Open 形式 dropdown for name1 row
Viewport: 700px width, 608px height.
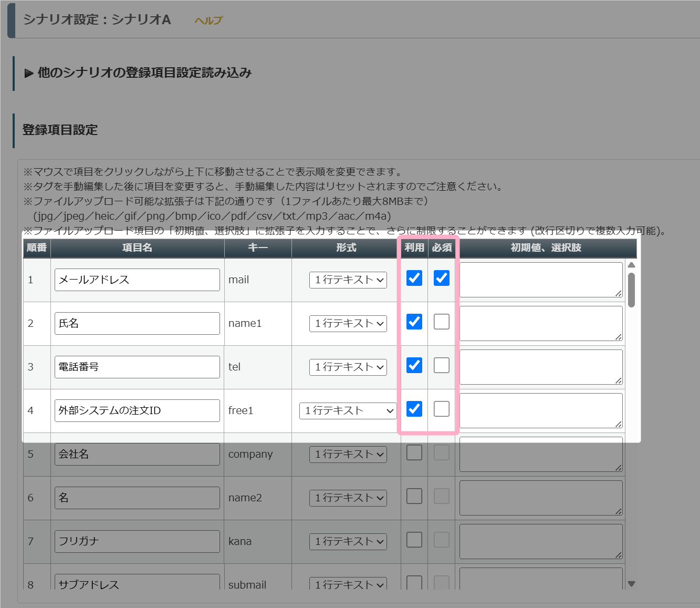[348, 324]
